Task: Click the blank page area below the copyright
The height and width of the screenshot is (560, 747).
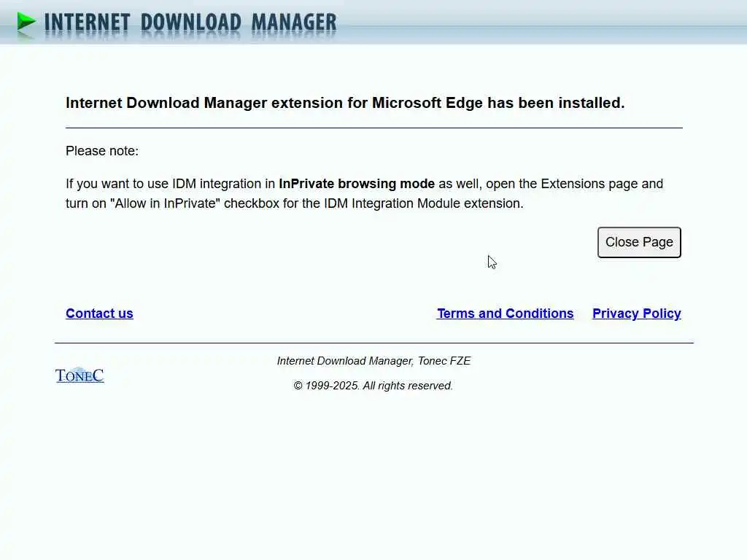Action: coord(373,476)
